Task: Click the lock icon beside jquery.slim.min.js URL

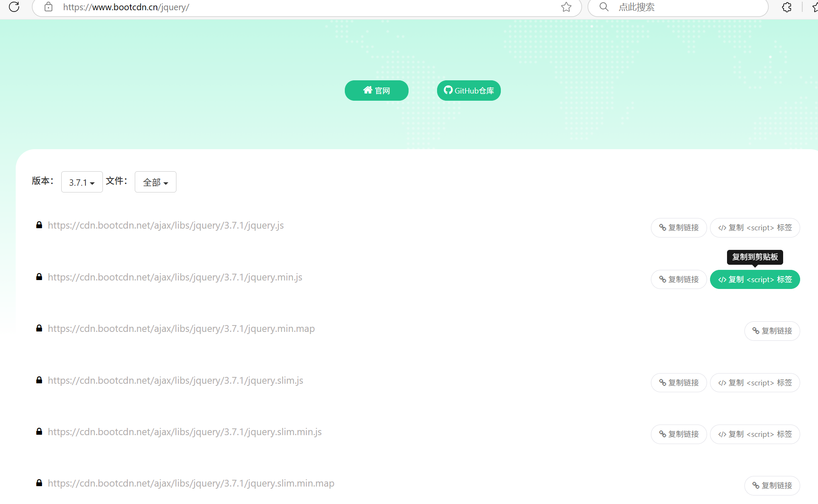Action: coord(39,432)
